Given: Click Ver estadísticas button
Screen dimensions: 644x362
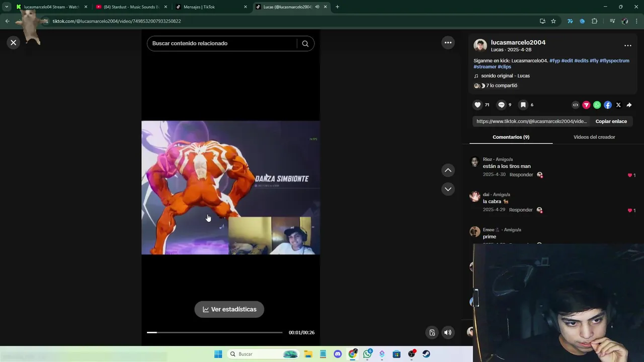Looking at the screenshot, I should point(229,309).
